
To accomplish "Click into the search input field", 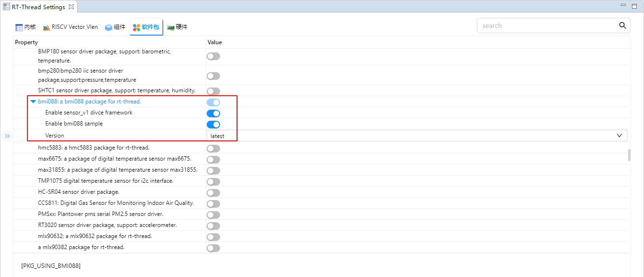I will [547, 26].
